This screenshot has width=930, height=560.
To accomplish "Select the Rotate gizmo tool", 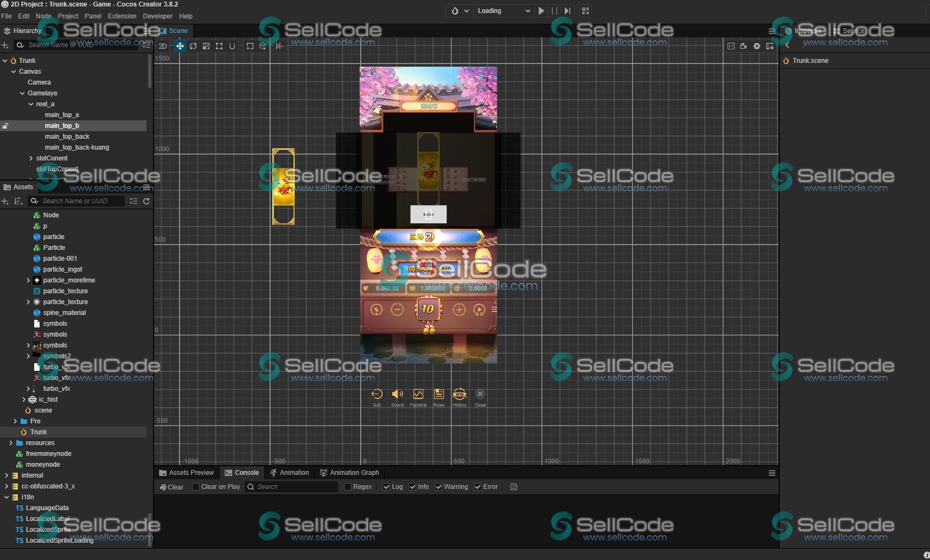I will pos(193,47).
